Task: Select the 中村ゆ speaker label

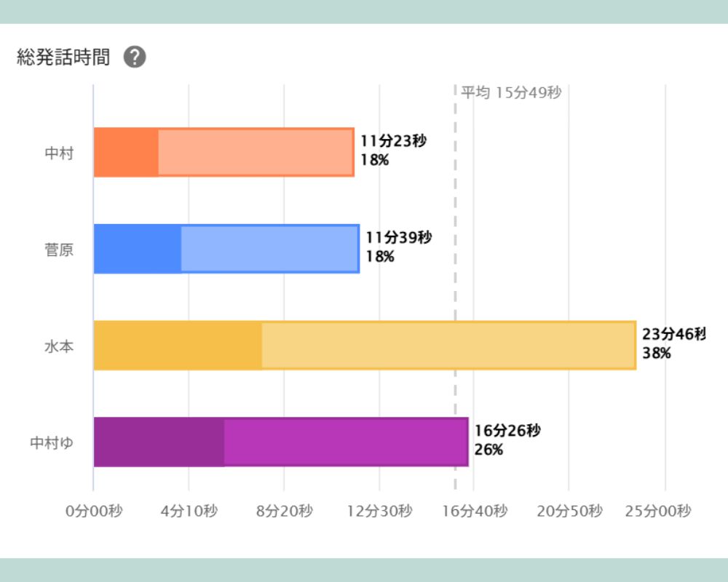Action: (x=52, y=442)
